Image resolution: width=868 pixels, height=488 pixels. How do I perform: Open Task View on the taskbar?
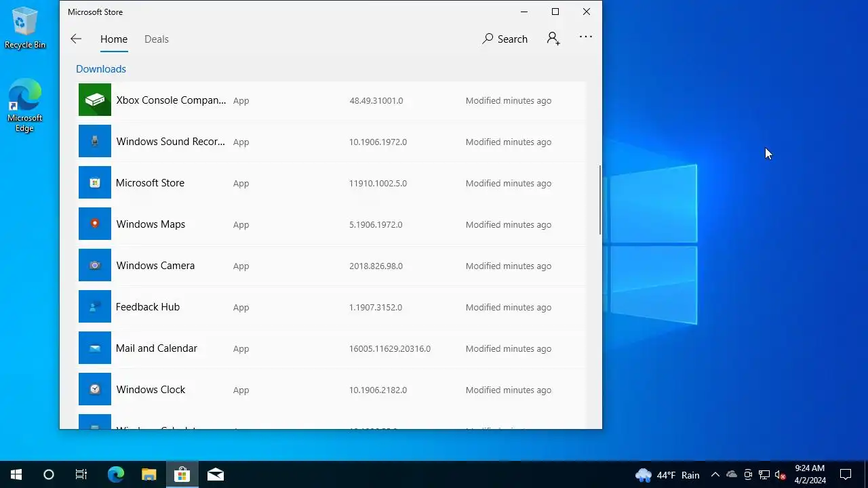81,474
